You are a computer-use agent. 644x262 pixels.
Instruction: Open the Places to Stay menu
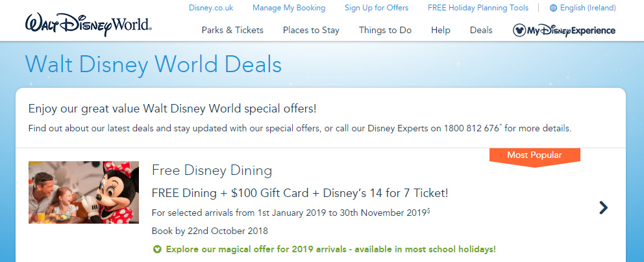pos(311,30)
